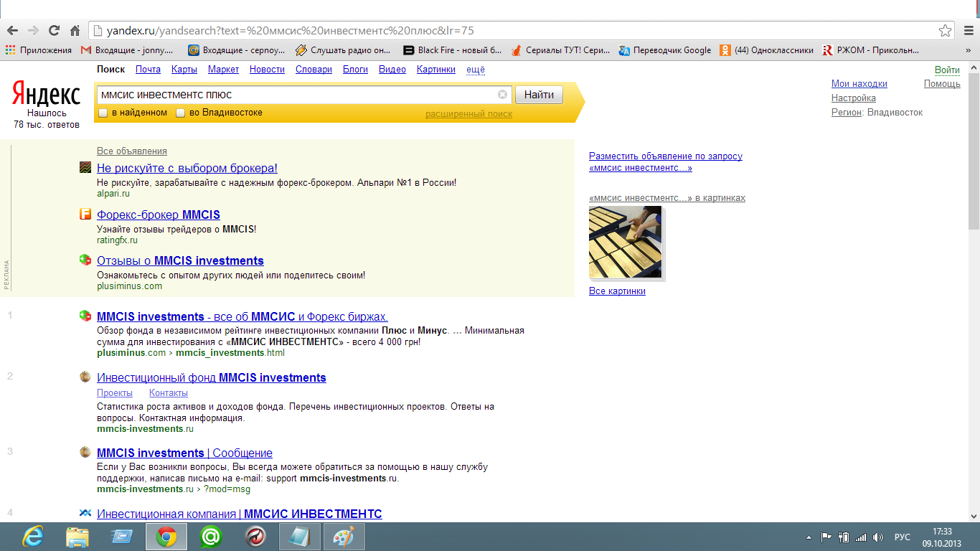
Task: Click the Войти login link
Action: pos(947,70)
